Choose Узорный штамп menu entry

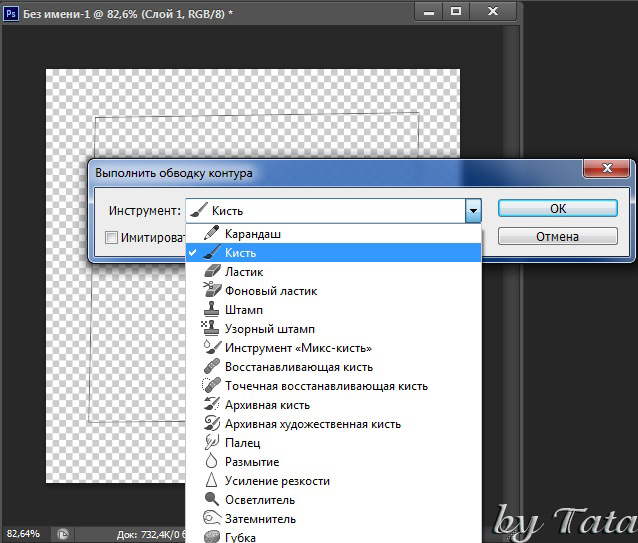click(333, 328)
